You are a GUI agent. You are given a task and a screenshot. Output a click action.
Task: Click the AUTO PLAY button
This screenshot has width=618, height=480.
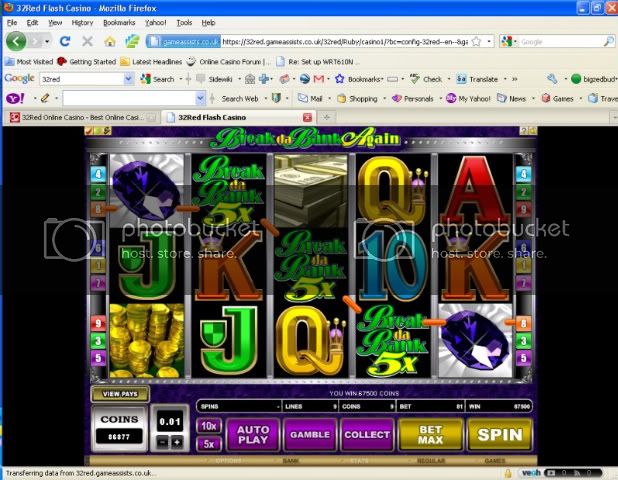pos(253,435)
